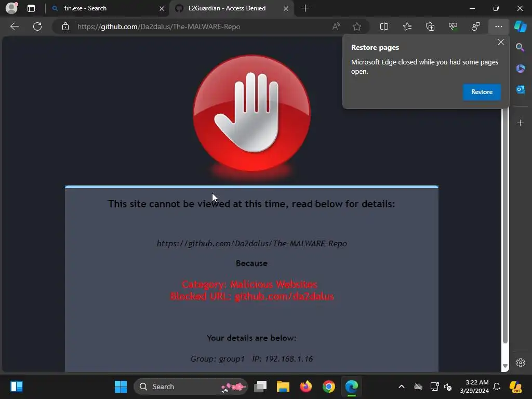Open the notifications bell
Viewport: 532px width, 399px height.
coord(497,387)
